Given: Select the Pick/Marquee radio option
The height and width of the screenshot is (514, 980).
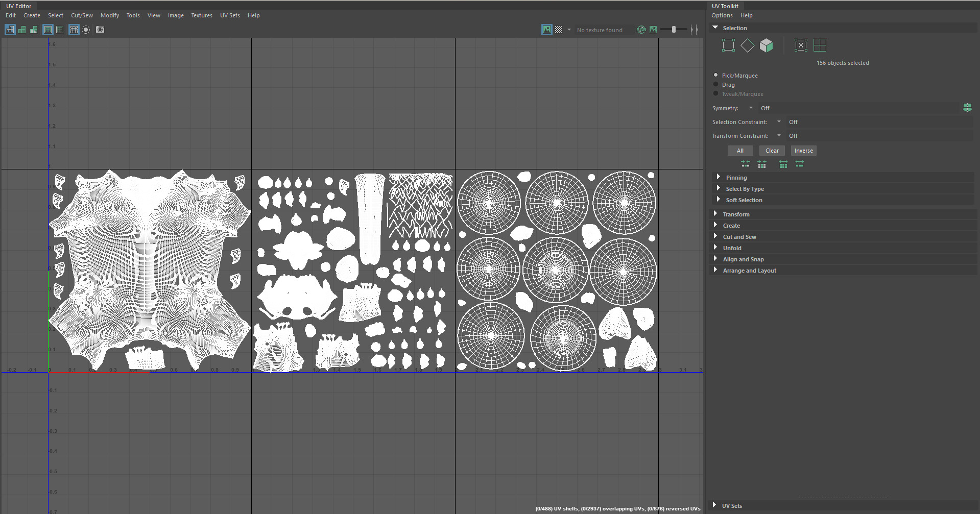Looking at the screenshot, I should click(716, 75).
